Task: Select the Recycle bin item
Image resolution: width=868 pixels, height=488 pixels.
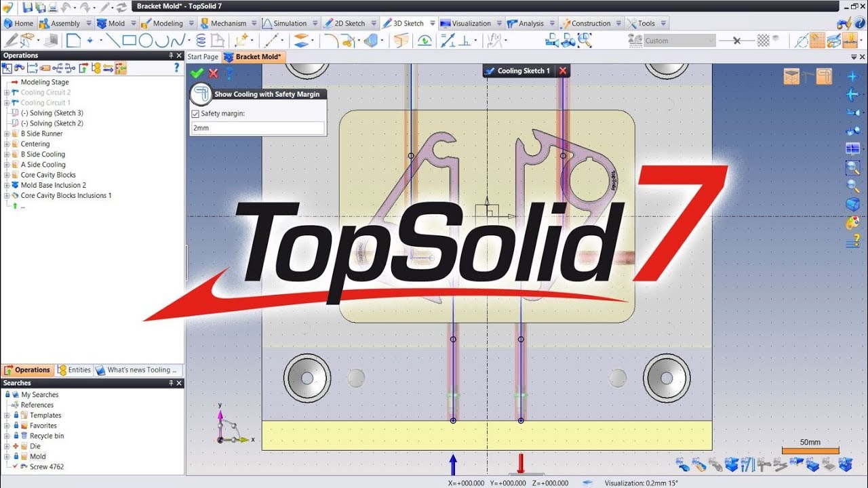Action: (x=47, y=436)
